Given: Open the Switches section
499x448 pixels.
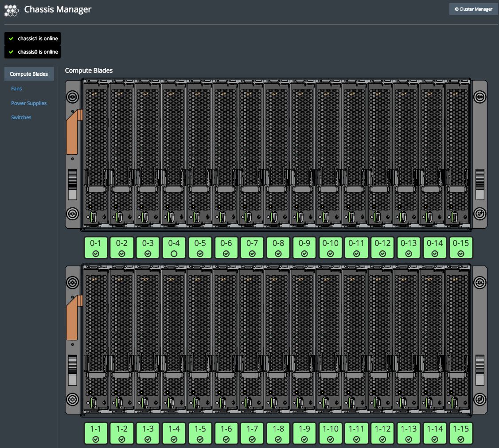Looking at the screenshot, I should (21, 117).
